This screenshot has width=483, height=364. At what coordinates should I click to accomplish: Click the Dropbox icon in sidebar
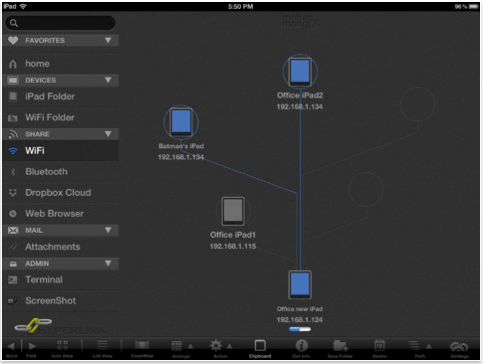click(13, 193)
